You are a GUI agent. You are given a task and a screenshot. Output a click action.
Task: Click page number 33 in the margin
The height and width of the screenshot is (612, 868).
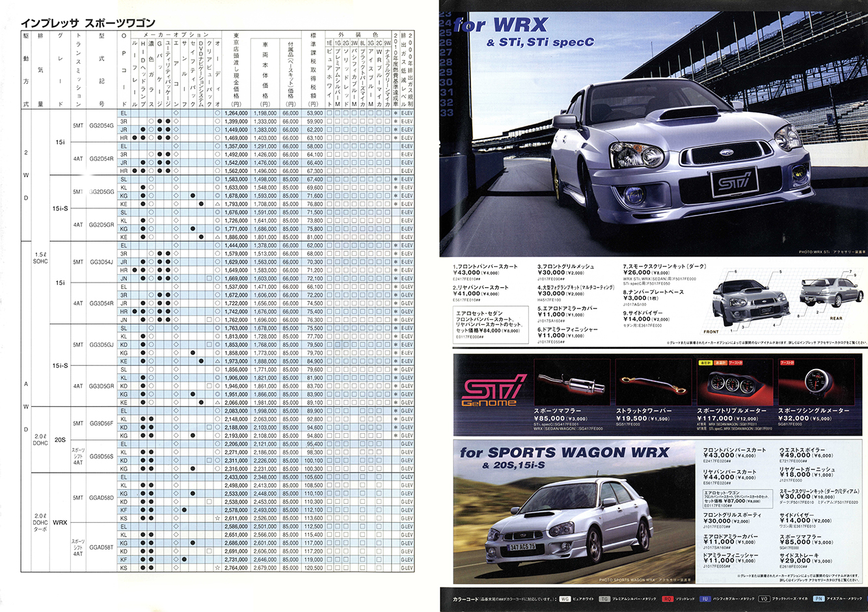(x=446, y=113)
